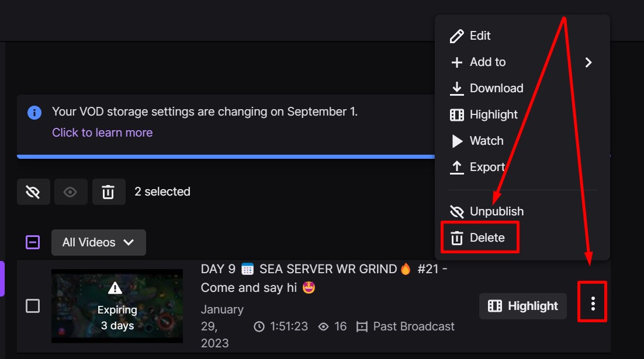The width and height of the screenshot is (644, 359).
Task: Open the Click to learn more link
Action: [x=102, y=133]
